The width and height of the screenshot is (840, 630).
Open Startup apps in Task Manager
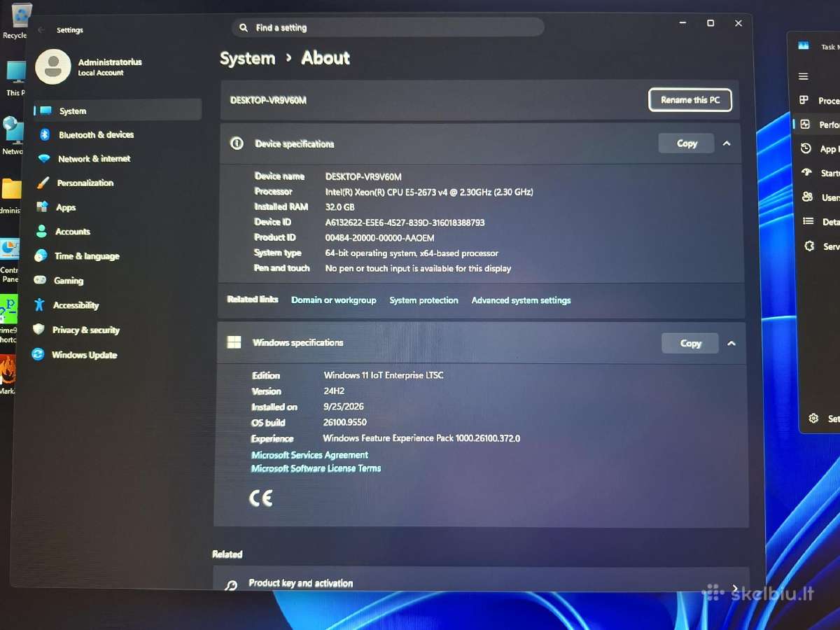pos(819,173)
